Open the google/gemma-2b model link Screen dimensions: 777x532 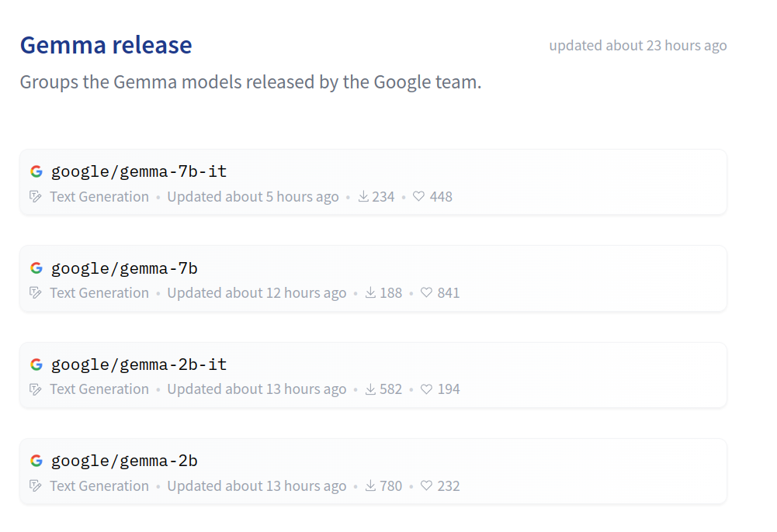[x=124, y=461]
